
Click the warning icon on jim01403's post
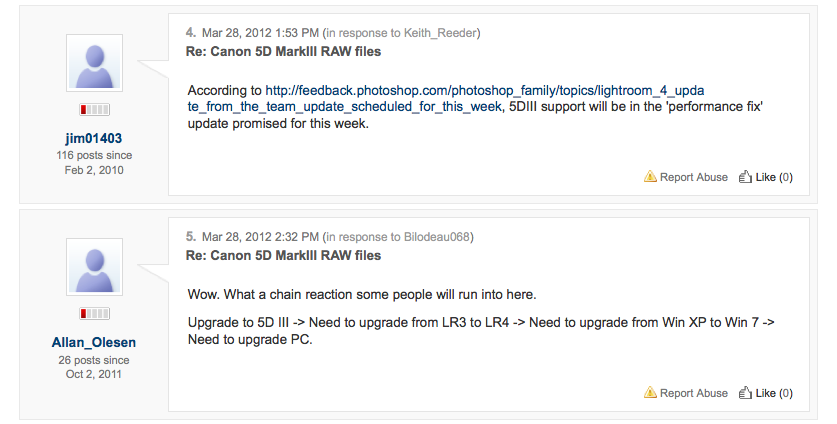[650, 177]
